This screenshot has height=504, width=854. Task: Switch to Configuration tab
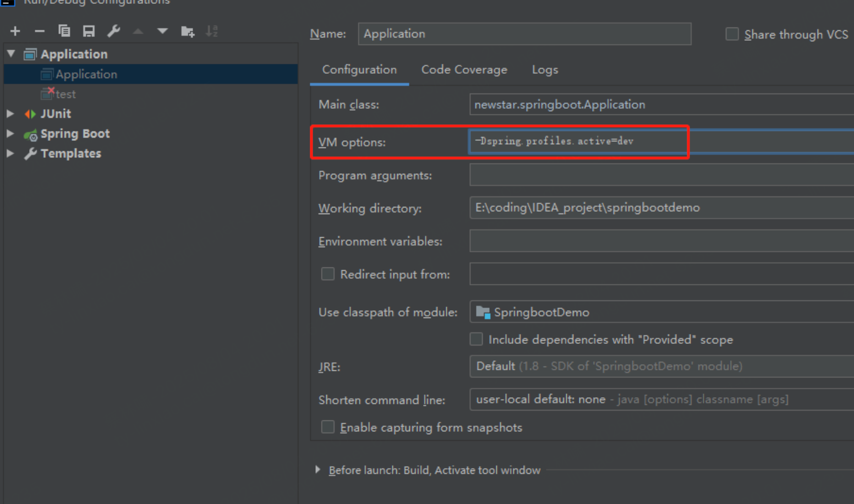point(359,70)
